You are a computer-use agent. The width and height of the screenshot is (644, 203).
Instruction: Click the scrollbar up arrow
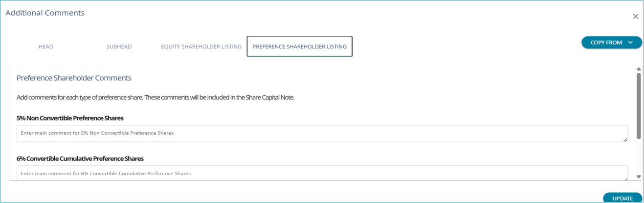tap(639, 69)
